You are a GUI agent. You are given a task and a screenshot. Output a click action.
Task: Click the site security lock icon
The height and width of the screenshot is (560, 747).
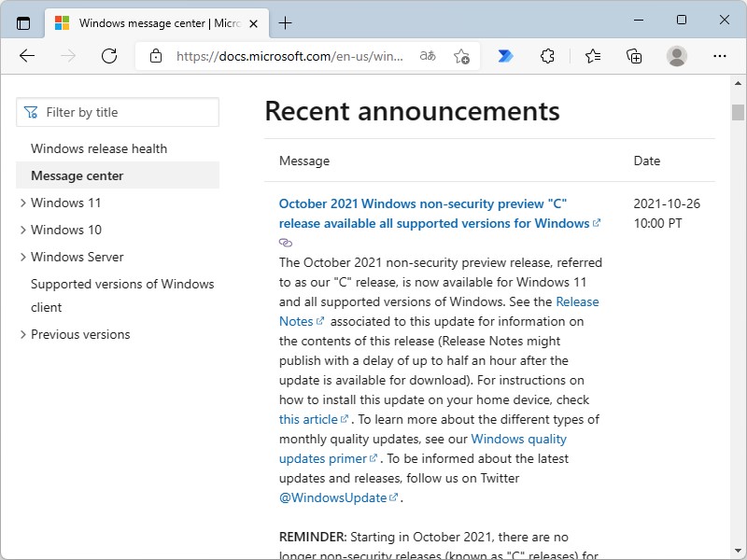156,56
